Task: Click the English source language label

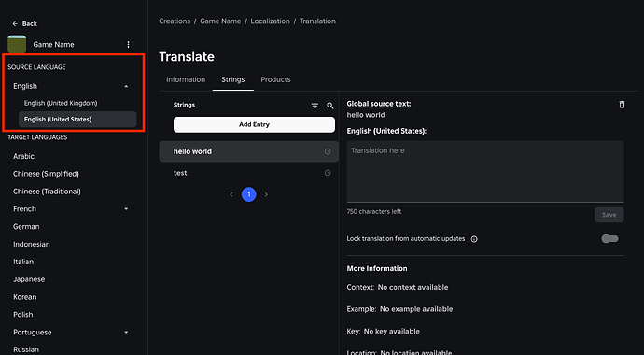Action: pyautogui.click(x=25, y=86)
